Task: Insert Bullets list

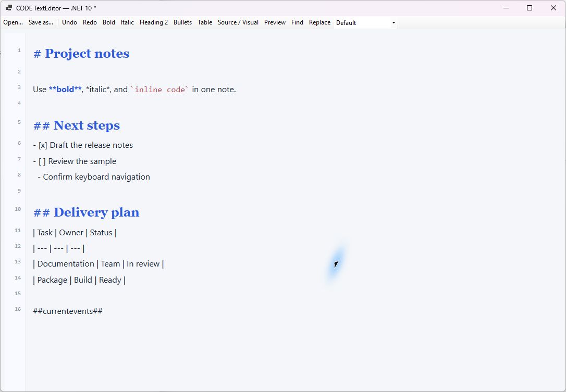Action: click(182, 22)
